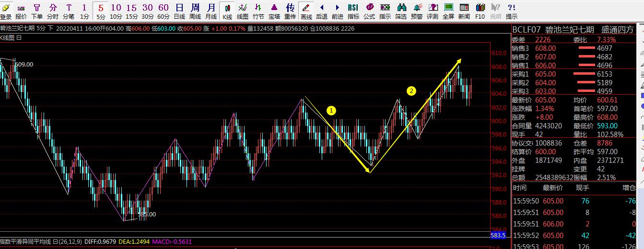Click yellow marker number 1 on chart
Viewport: 644px width, 249px height.
pos(331,111)
